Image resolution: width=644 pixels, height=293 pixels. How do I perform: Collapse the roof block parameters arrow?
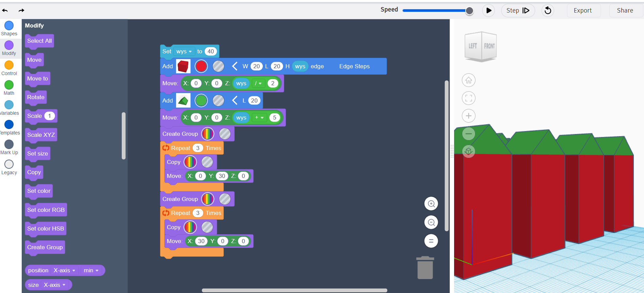point(234,101)
